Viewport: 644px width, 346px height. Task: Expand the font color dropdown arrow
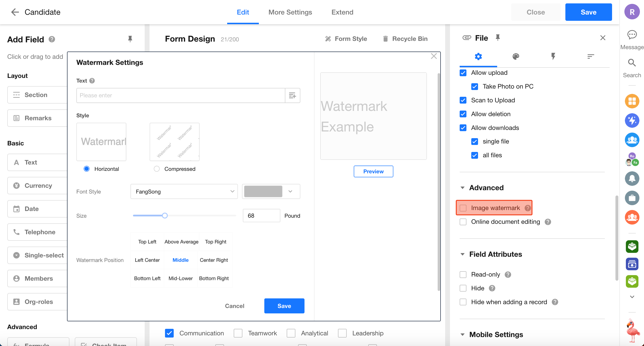[290, 191]
